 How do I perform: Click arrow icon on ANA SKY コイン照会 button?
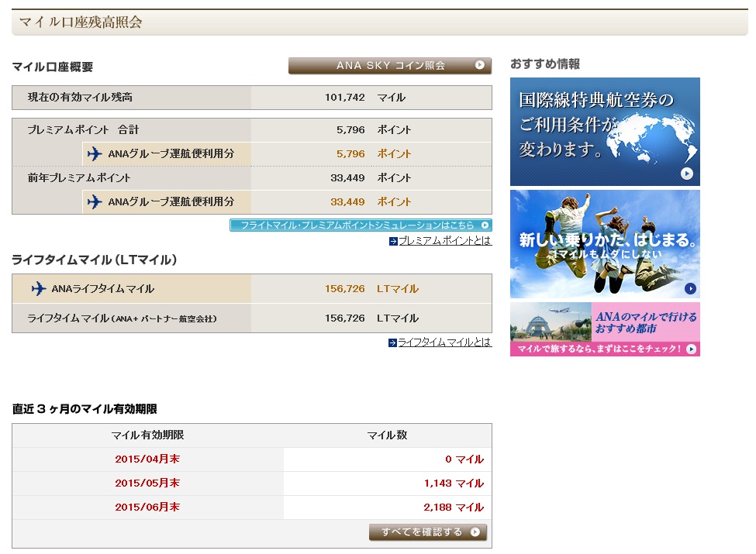coord(479,65)
